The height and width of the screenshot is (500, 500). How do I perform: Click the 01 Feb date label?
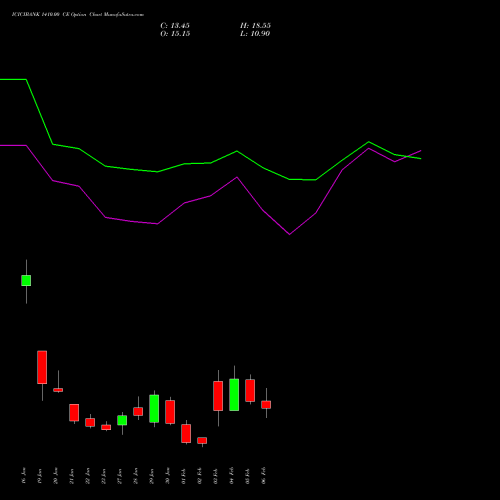point(184,475)
